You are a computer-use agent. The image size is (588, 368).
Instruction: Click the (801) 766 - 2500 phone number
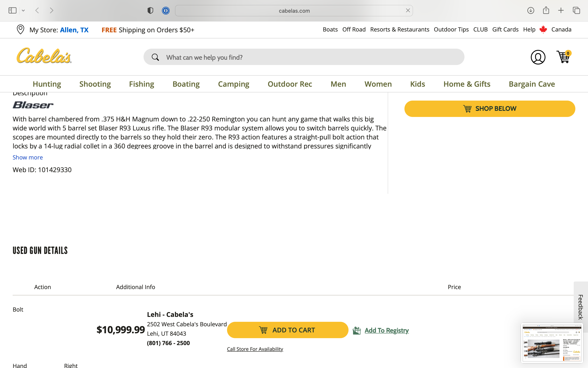[168, 343]
